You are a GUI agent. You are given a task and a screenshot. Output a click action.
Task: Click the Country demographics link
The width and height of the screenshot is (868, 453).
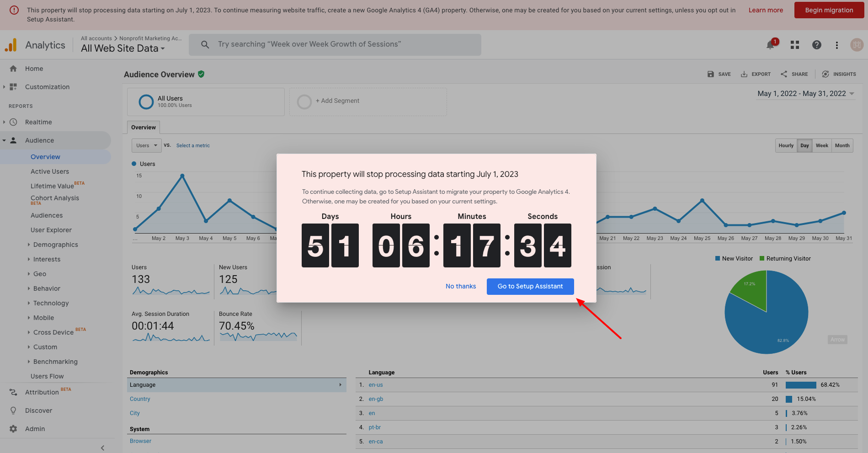point(140,399)
